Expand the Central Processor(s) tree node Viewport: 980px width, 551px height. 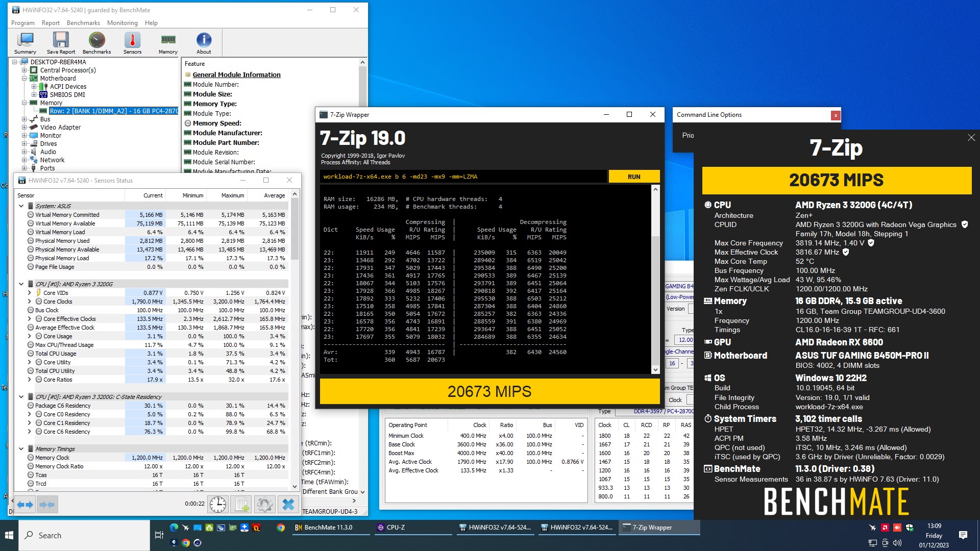(24, 70)
